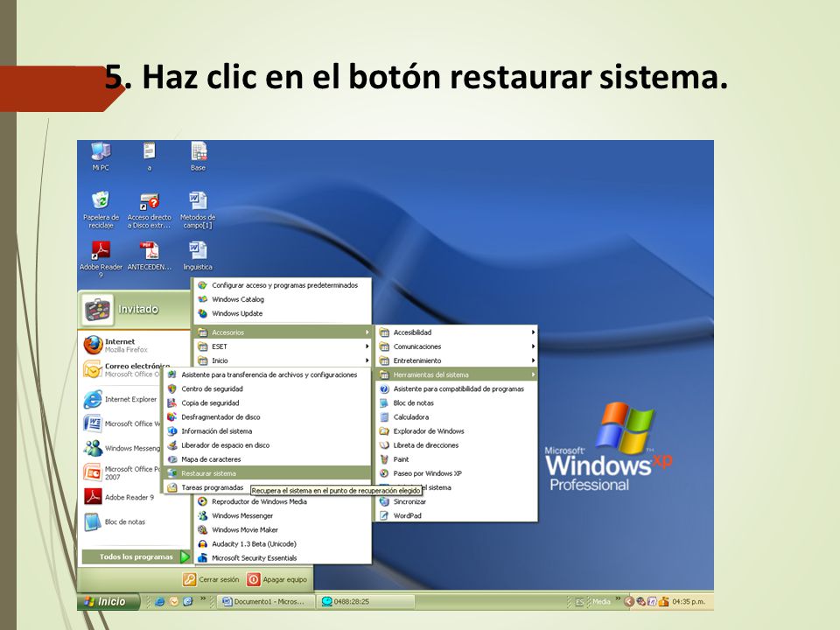Open Copia de seguridad
This screenshot has height=630, width=840.
(x=267, y=402)
